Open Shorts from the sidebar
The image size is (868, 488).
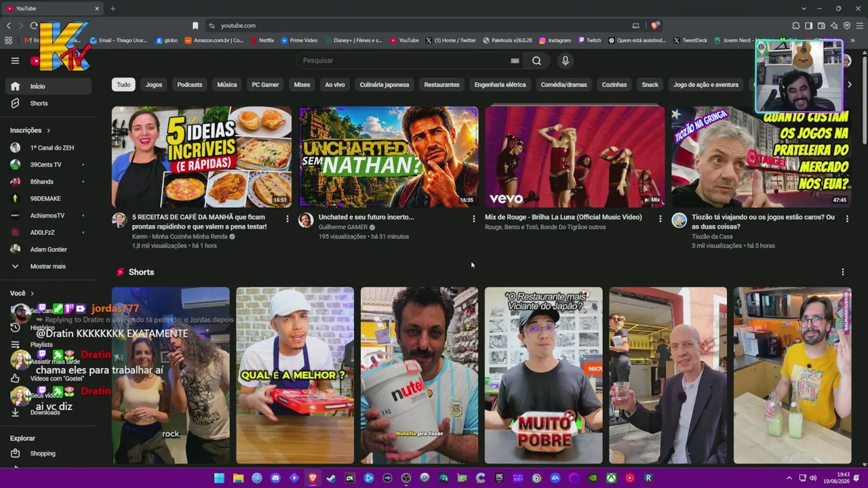click(x=47, y=103)
